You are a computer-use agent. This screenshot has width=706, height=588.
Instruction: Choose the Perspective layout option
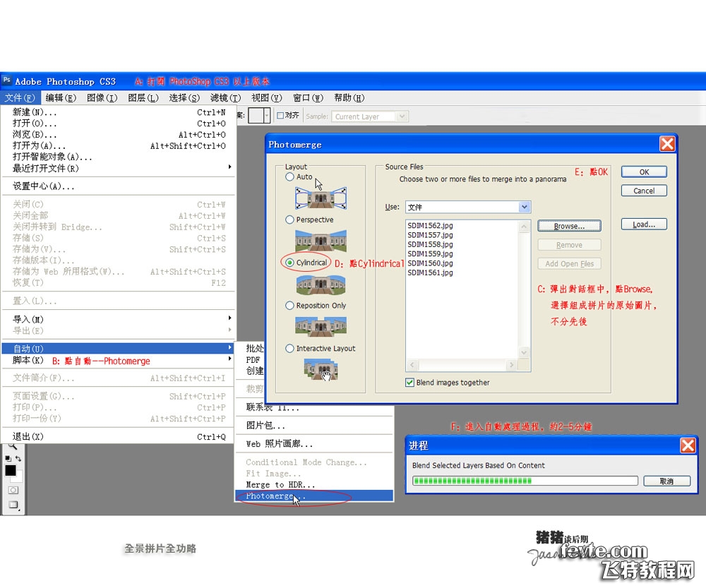tap(289, 220)
